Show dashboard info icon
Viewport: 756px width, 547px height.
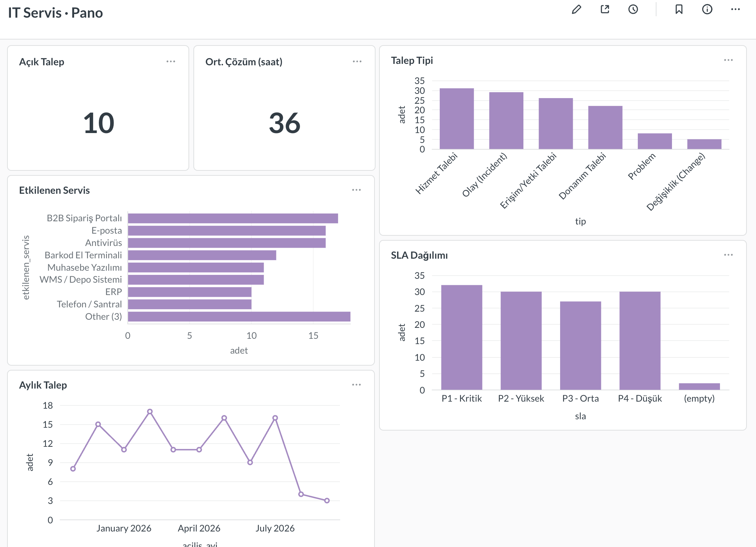[707, 10]
